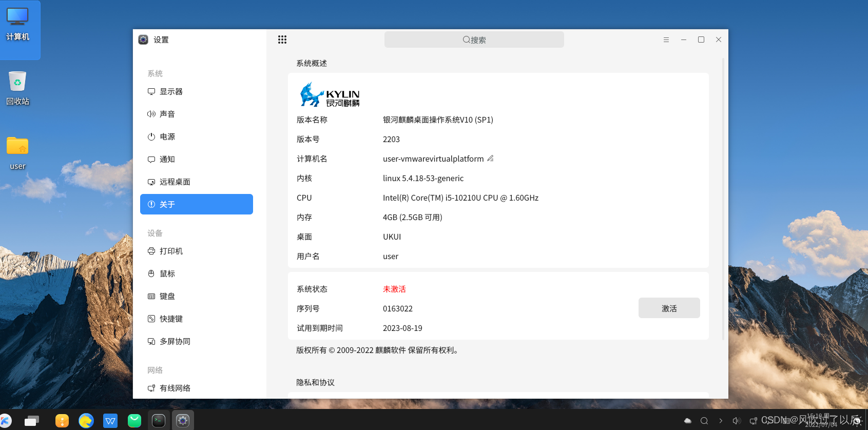Open the volume icon in tray
This screenshot has width=868, height=430.
tap(737, 421)
